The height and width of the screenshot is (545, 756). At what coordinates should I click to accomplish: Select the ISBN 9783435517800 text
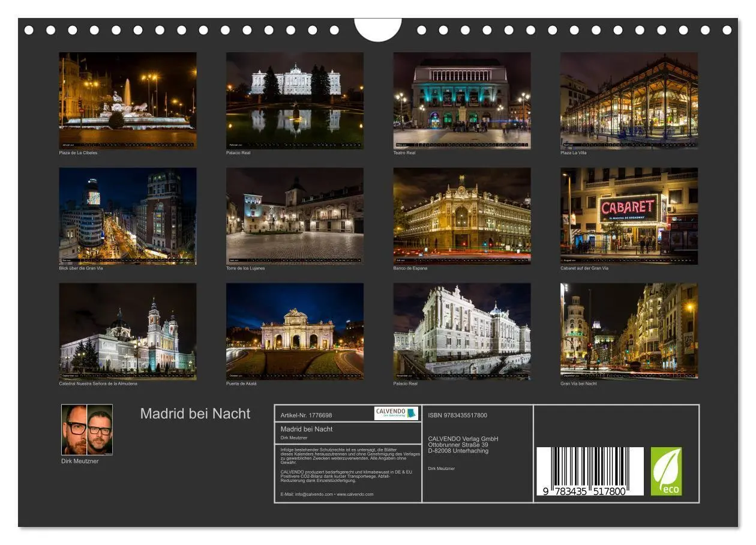[x=457, y=415]
